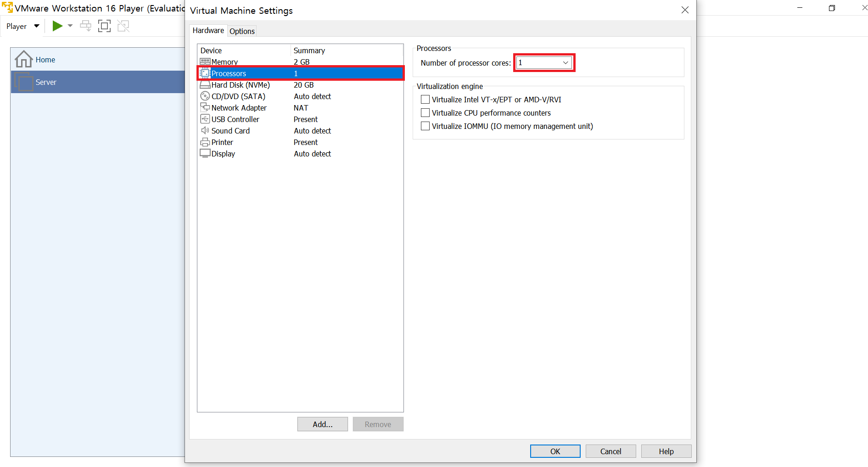
Task: Click the 'NAT' network summary
Action: (301, 108)
